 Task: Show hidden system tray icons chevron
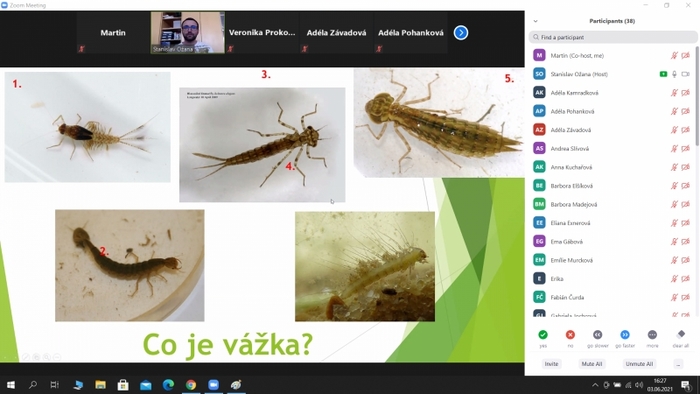(595, 385)
